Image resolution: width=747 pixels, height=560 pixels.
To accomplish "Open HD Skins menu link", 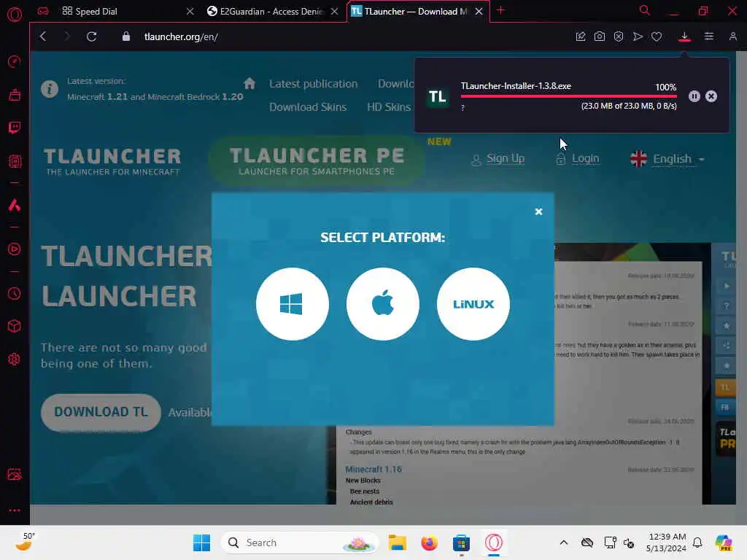I will pos(389,107).
